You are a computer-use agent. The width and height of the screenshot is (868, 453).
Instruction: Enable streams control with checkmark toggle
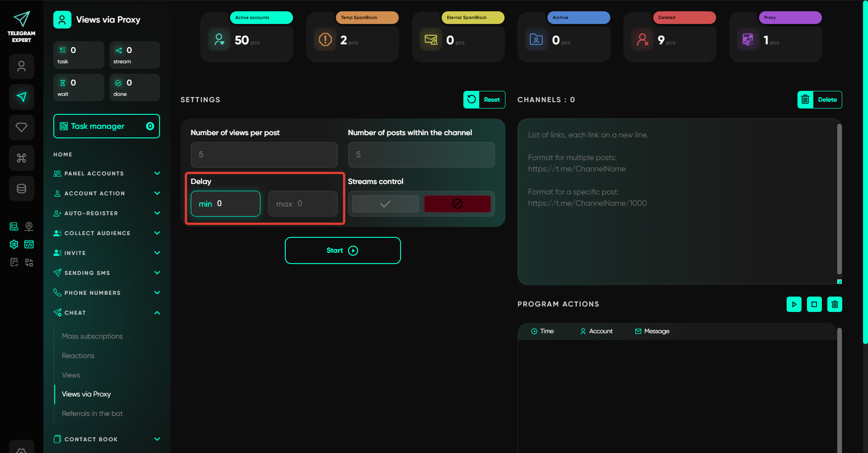pos(385,204)
